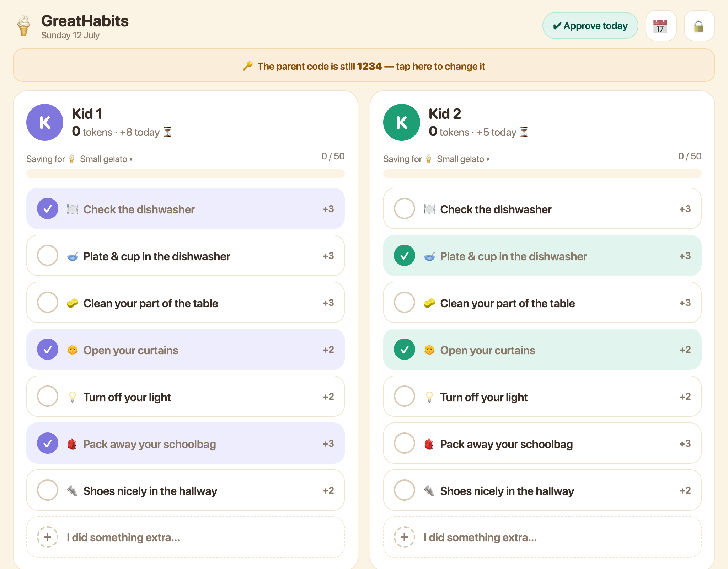Viewport: 728px width, 569px height.
Task: Click Kid 2 plus icon for something extra
Action: 405,537
